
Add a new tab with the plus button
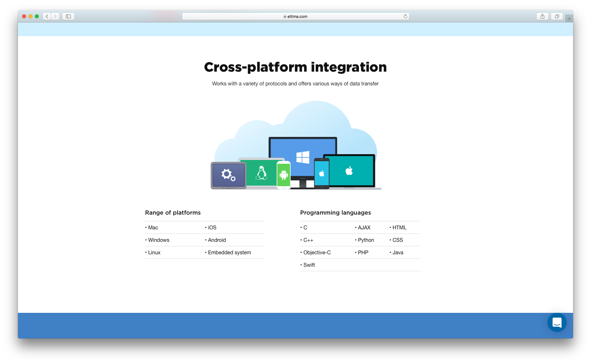pyautogui.click(x=569, y=19)
